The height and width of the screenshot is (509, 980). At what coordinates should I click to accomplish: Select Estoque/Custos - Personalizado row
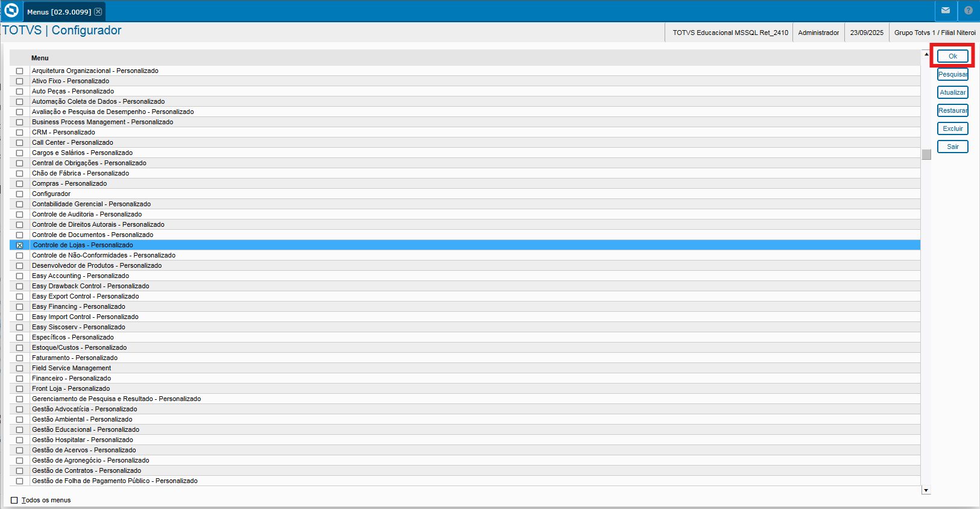tap(465, 348)
